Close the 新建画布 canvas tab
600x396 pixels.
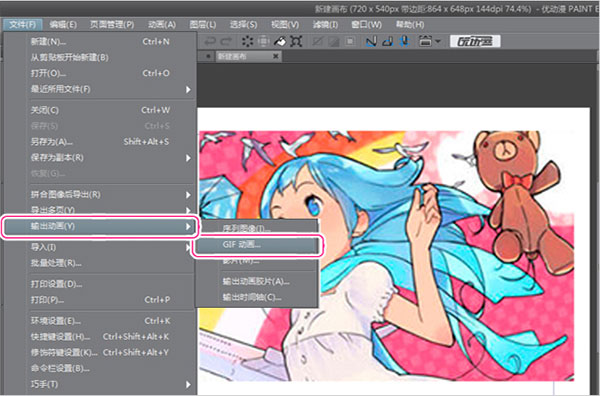pyautogui.click(x=276, y=56)
